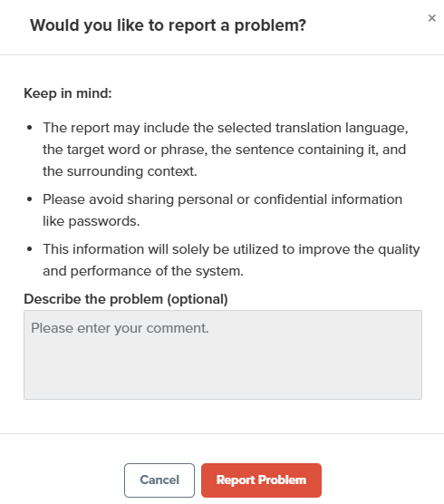Click the Cancel button
This screenshot has width=444, height=504.
159,480
